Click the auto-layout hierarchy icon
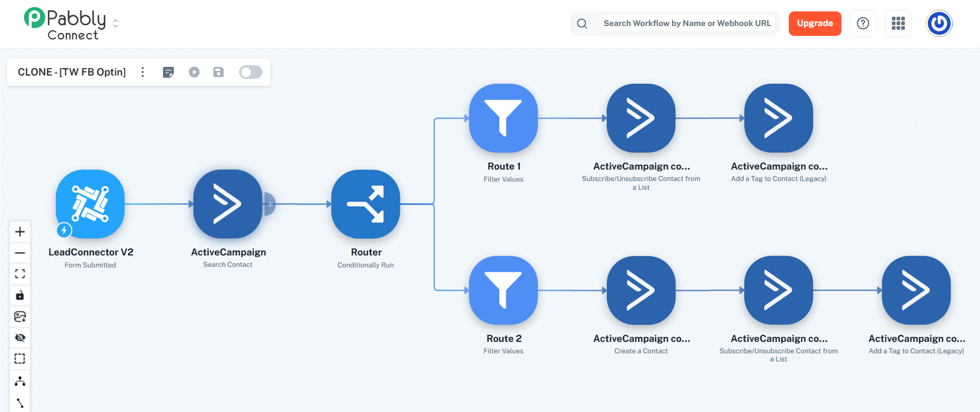 point(20,381)
